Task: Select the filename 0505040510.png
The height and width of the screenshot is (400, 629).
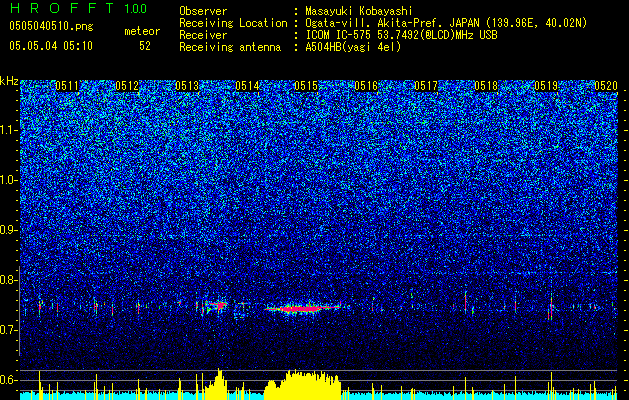Action: (x=51, y=27)
